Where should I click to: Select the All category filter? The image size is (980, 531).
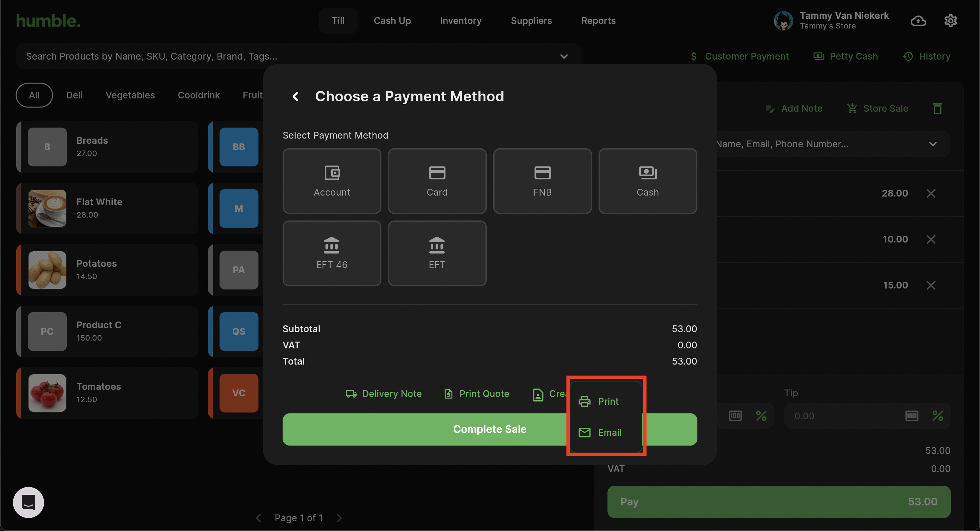[34, 95]
